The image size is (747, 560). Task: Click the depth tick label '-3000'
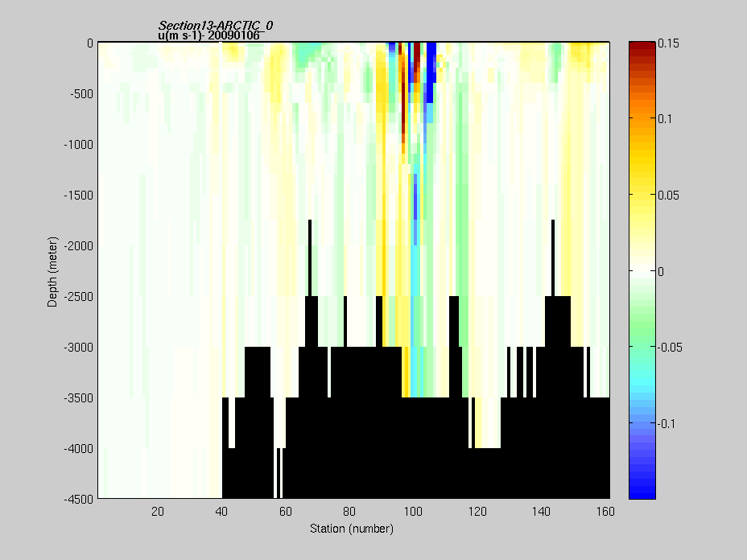(x=79, y=348)
